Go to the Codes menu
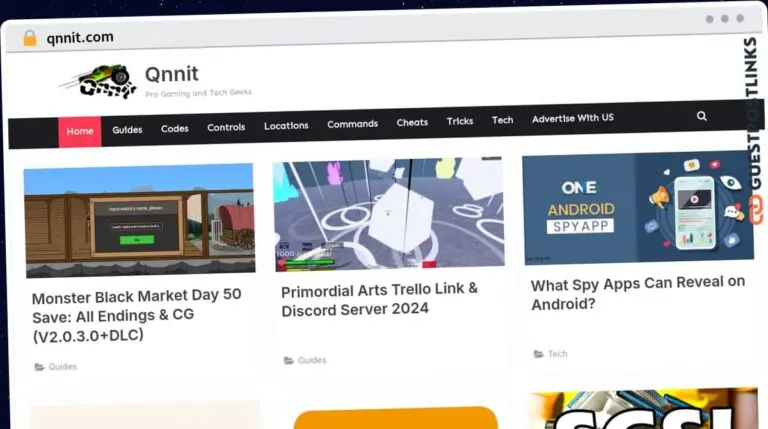 coord(175,128)
